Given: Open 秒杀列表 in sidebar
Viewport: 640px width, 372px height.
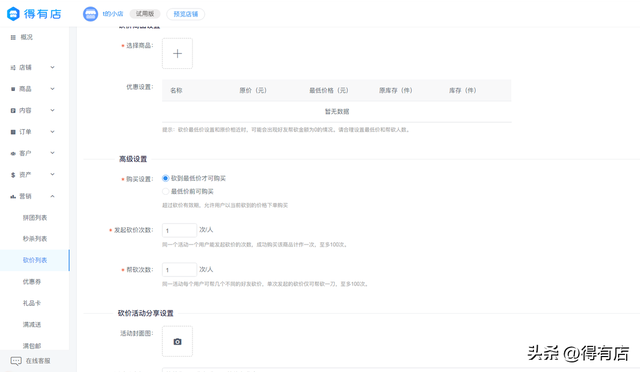Looking at the screenshot, I should click(35, 239).
